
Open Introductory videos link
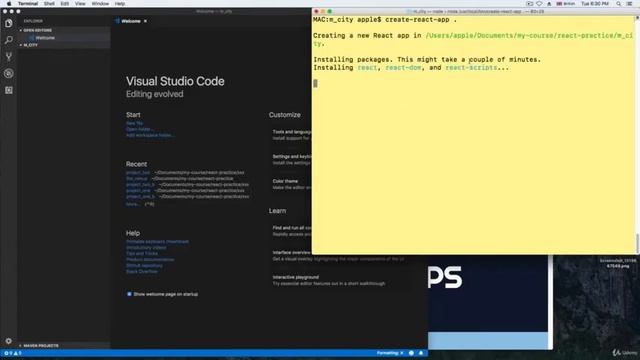click(x=146, y=248)
